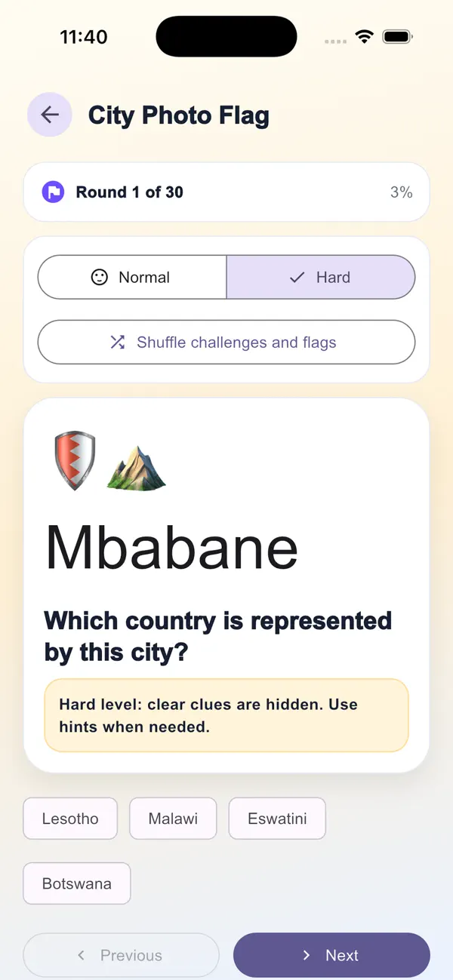Image resolution: width=453 pixels, height=980 pixels.
Task: Go to the Next challenge
Action: pyautogui.click(x=331, y=955)
